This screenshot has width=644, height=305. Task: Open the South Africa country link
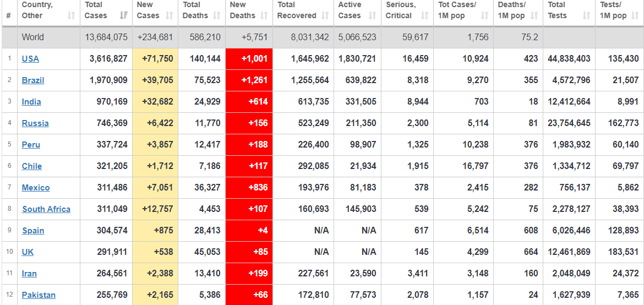(x=46, y=209)
